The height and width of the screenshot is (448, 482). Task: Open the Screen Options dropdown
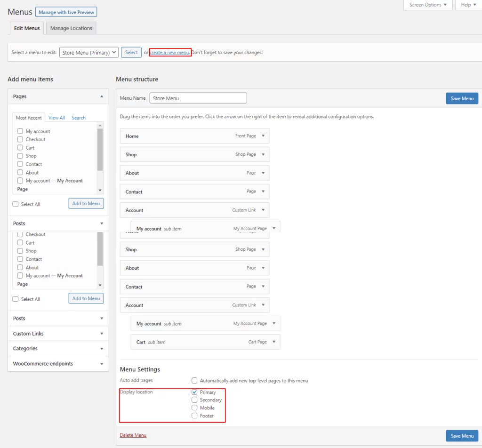coord(428,5)
